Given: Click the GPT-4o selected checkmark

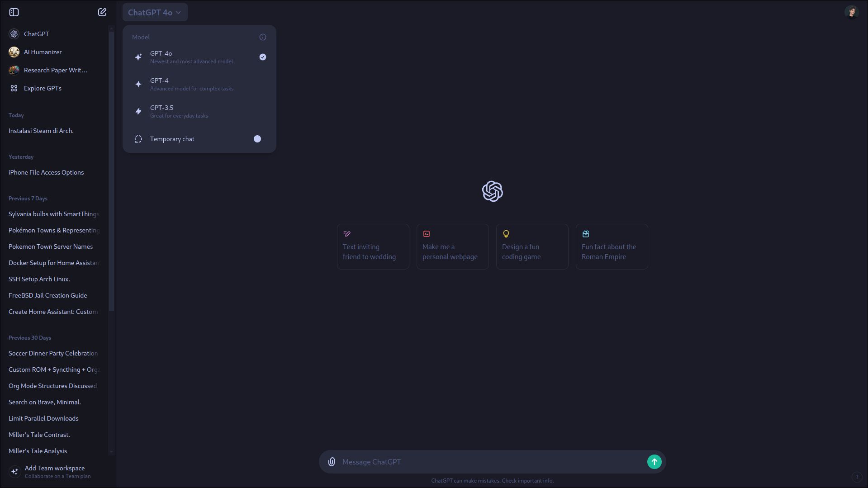Looking at the screenshot, I should tap(263, 57).
